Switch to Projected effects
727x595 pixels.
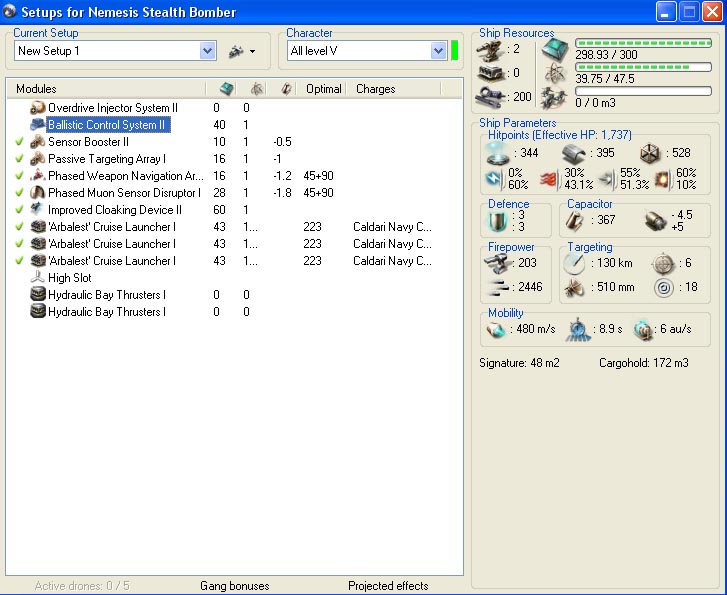(388, 586)
